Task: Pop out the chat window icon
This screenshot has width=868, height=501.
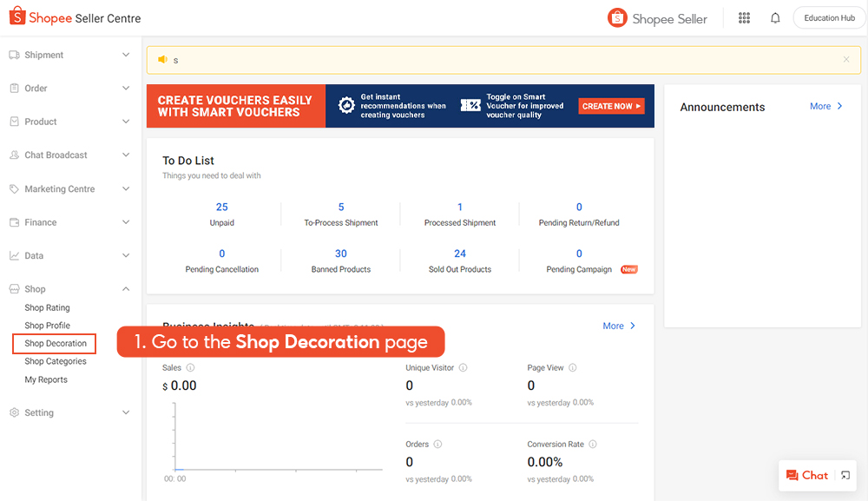Action: point(845,476)
